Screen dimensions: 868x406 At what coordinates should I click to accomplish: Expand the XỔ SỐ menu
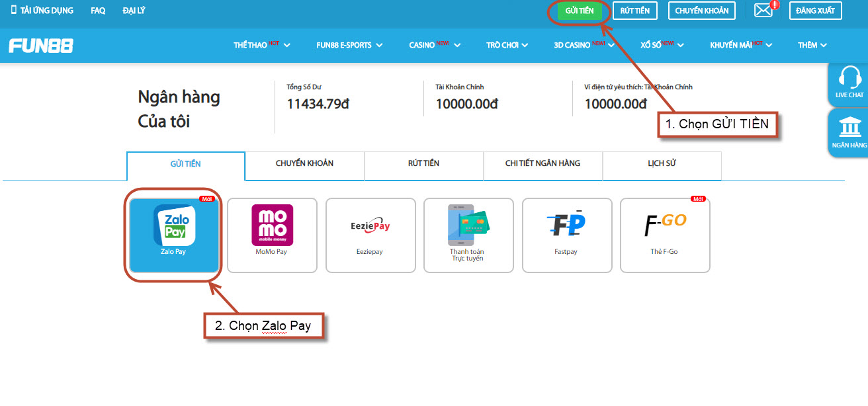pyautogui.click(x=662, y=45)
